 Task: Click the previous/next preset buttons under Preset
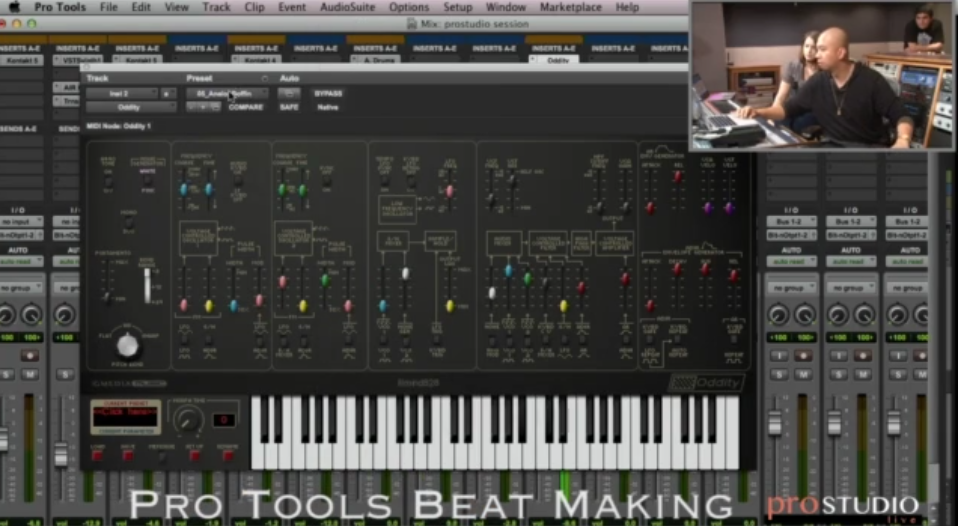point(203,107)
